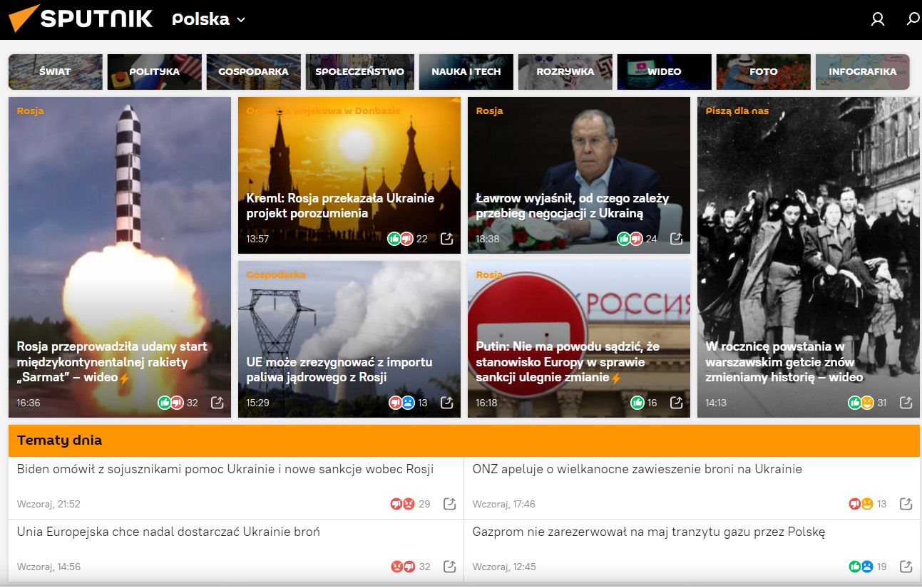
Task: Open the Sputnik logo homepage link
Action: pos(81,19)
